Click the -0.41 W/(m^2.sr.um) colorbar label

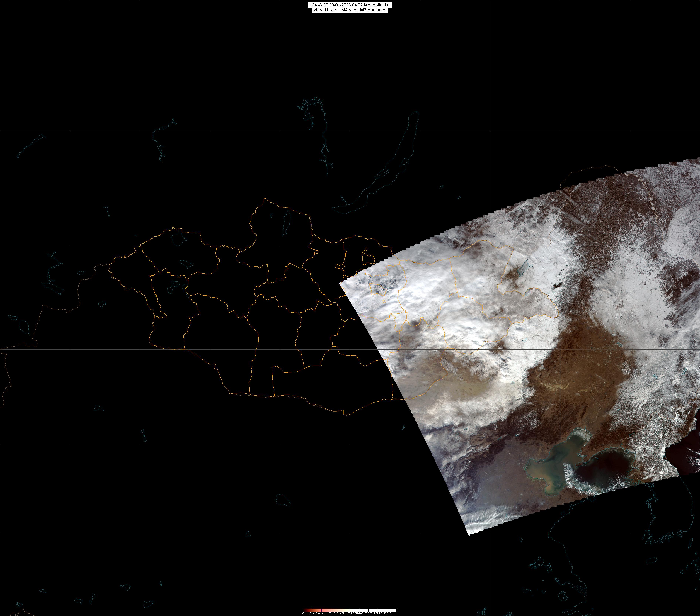pos(313,614)
